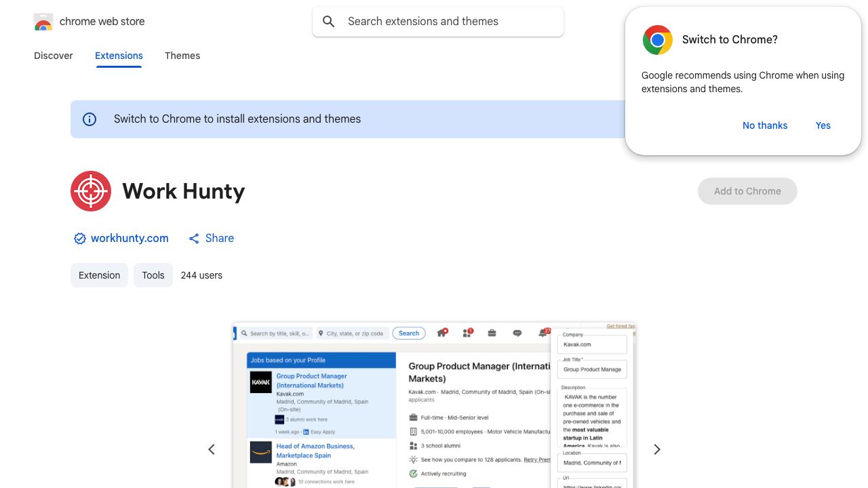Dismiss popup with No thanks
Viewport: 868px width, 488px height.
point(765,125)
